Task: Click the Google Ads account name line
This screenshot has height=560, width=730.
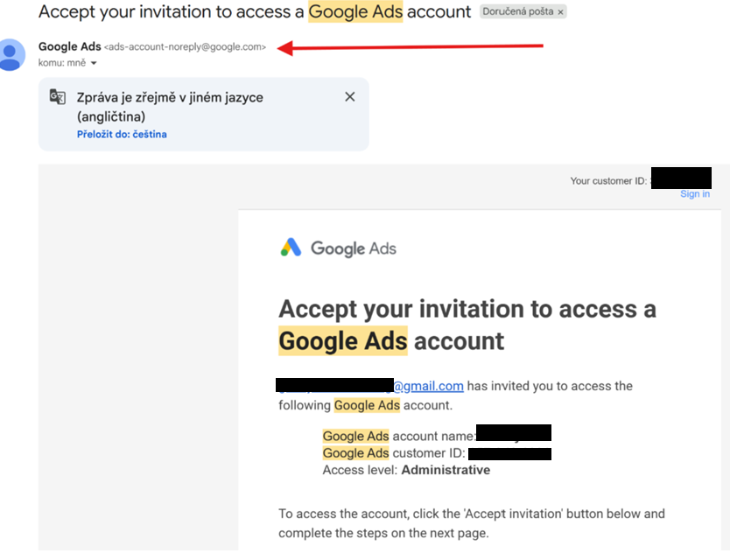Action: (x=398, y=436)
